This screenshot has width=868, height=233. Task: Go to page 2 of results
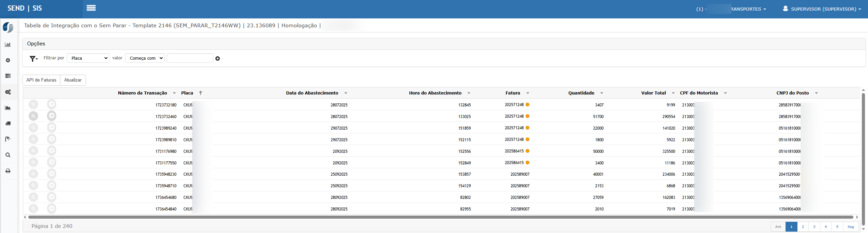803,227
